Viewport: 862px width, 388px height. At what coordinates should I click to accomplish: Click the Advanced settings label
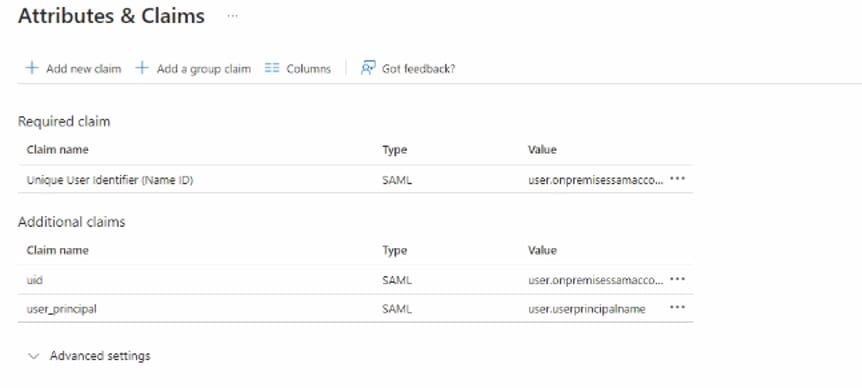[x=100, y=356]
